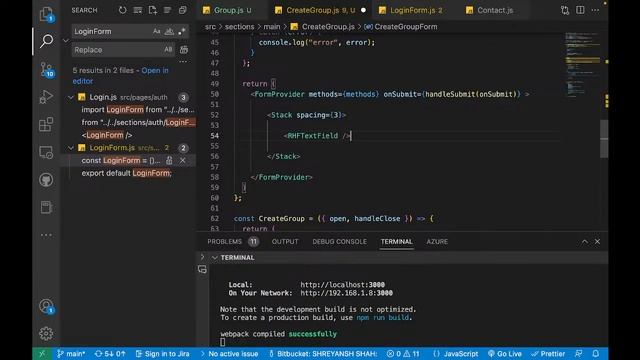Click the main* branch status item
The width and height of the screenshot is (640, 360).
pyautogui.click(x=71, y=353)
